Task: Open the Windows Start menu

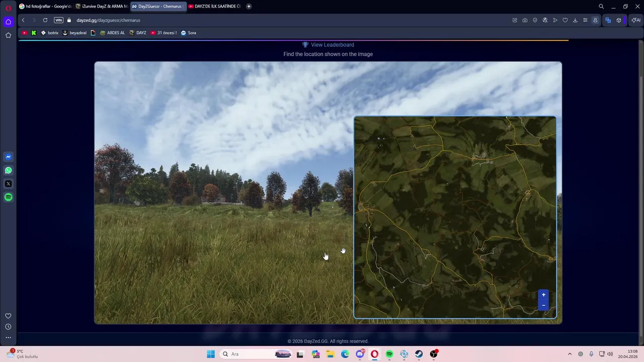Action: tap(211, 354)
